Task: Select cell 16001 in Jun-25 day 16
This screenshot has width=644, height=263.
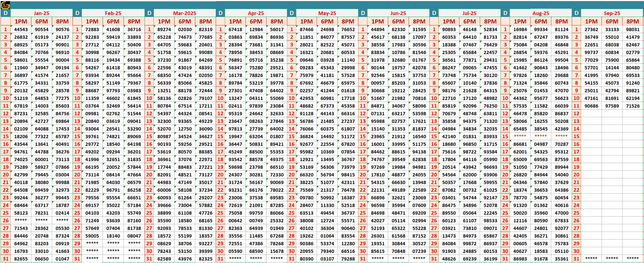Action: (378, 144)
